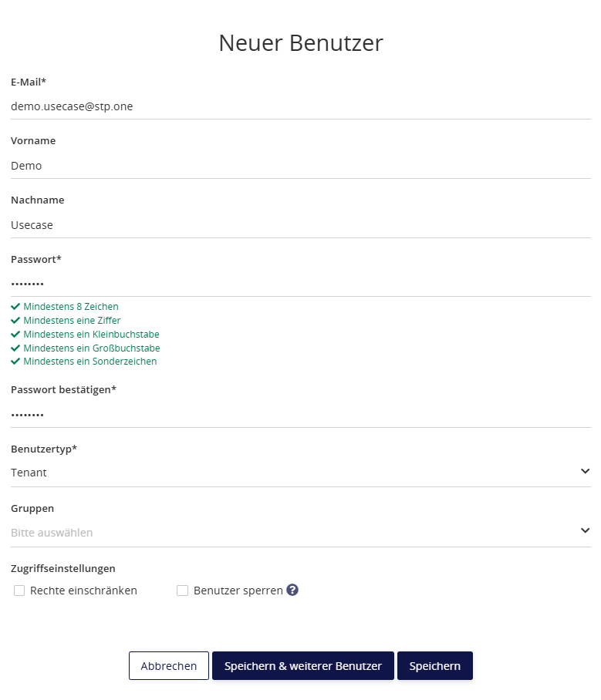Click the checkmark next to Mindestens eine Ziffer
Screen dimensions: 601x700
tap(15, 320)
